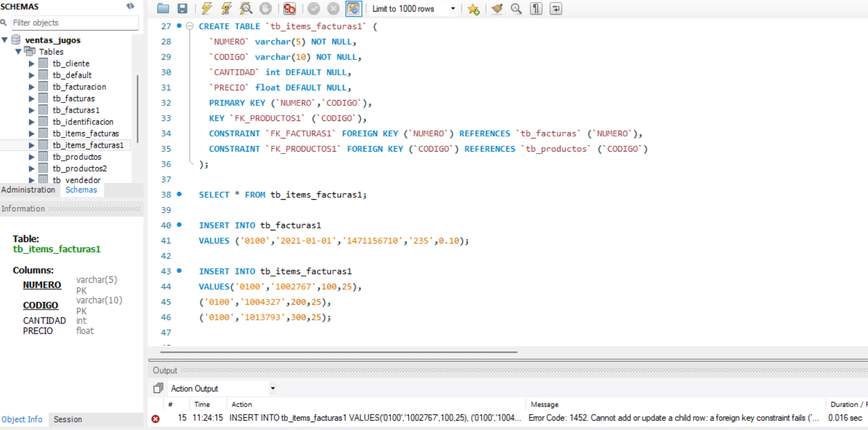Expand the tb_facturacion table
The width and height of the screenshot is (868, 430).
[x=32, y=86]
